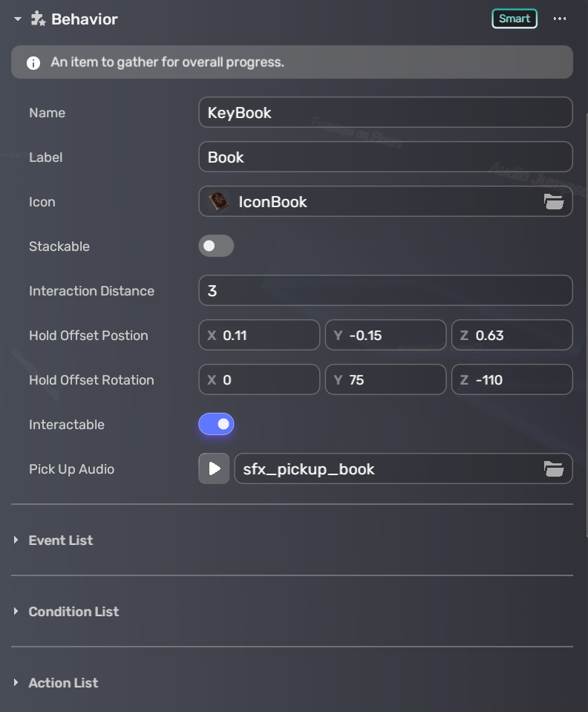Click the Y rotation field showing 75
The height and width of the screenshot is (712, 588).
point(385,379)
